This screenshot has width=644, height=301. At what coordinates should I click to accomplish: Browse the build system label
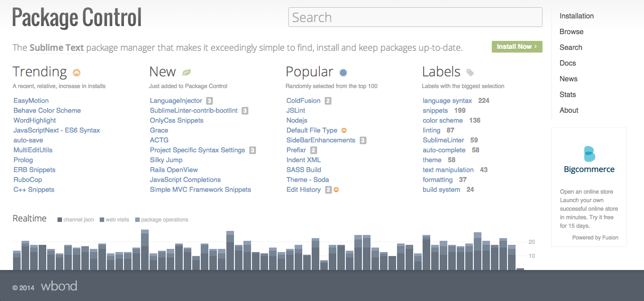click(441, 190)
